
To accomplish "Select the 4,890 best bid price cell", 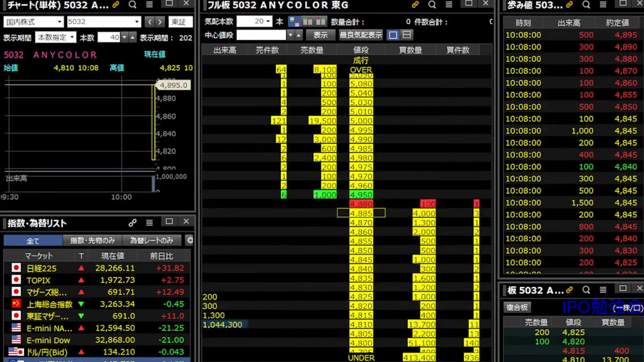I will click(x=361, y=204).
